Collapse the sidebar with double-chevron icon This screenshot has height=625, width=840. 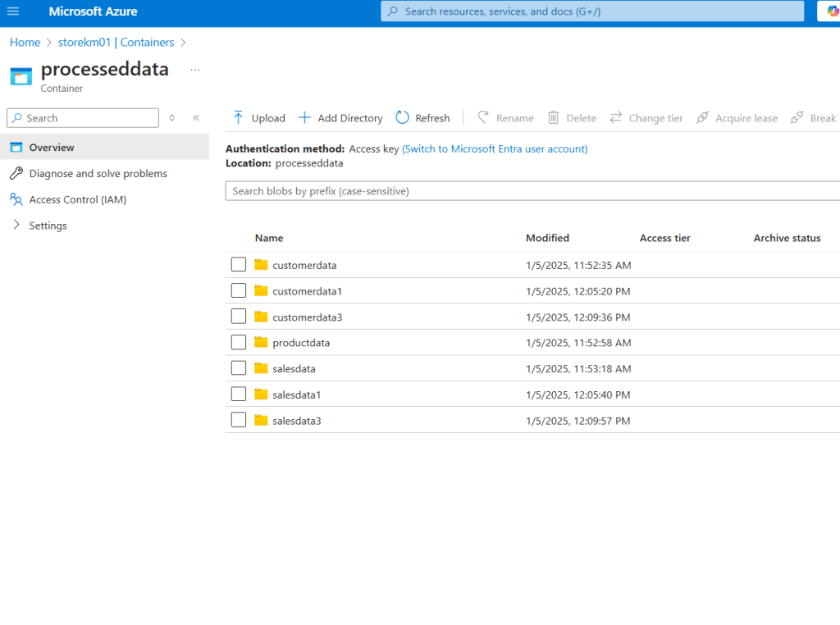(x=196, y=118)
